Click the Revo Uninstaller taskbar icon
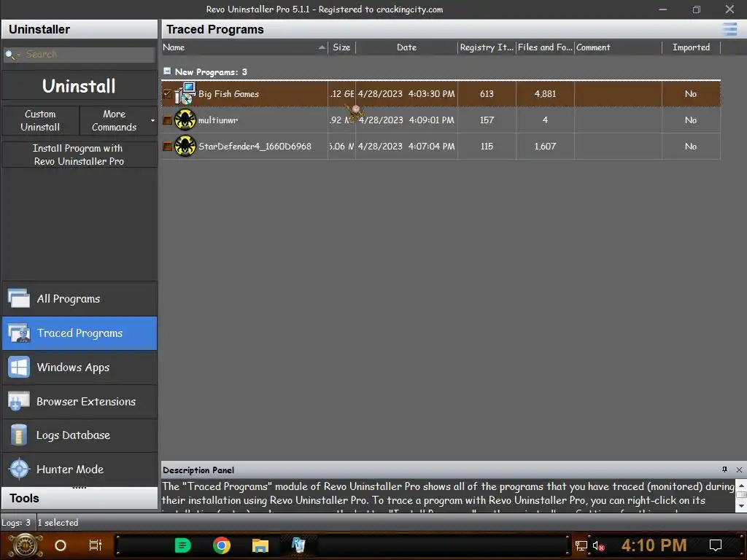The image size is (747, 560). [298, 545]
